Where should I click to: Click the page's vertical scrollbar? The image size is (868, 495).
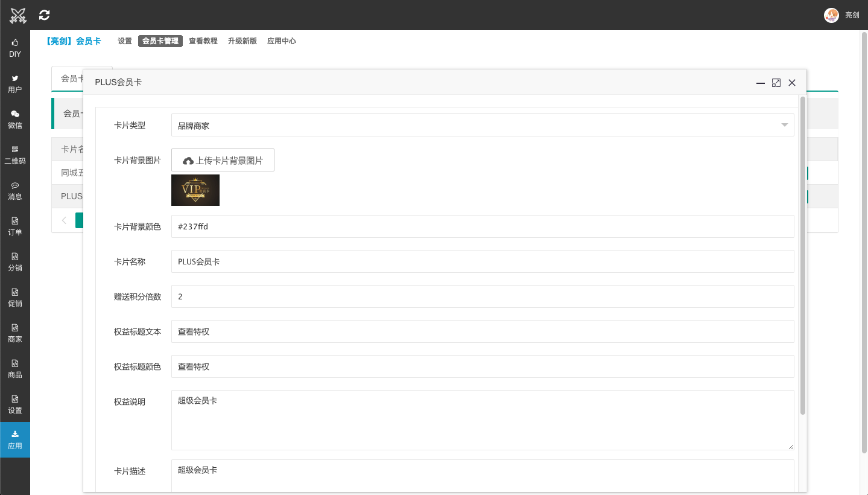[864, 241]
